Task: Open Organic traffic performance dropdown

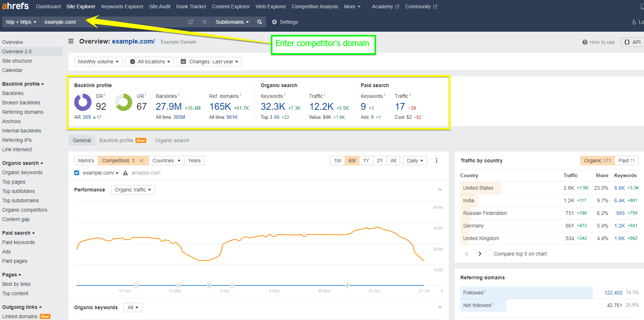Action: 133,190
